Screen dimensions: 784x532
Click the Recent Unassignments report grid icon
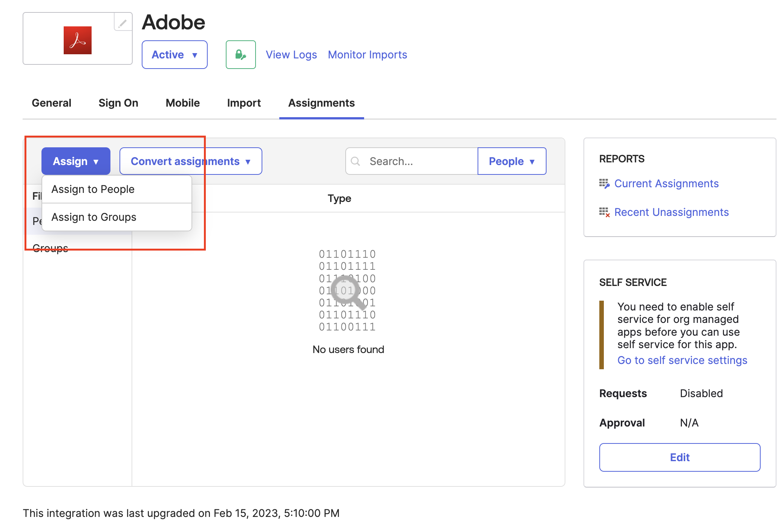click(605, 212)
